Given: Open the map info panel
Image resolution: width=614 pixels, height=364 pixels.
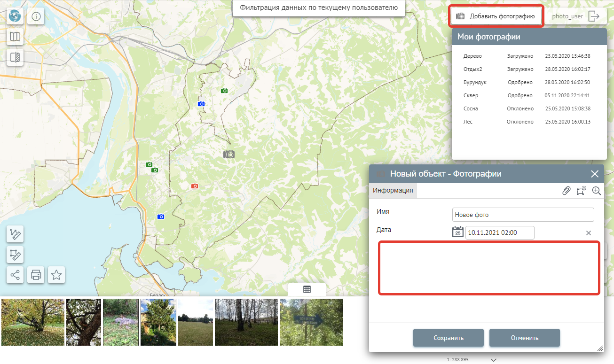Looking at the screenshot, I should 36,17.
